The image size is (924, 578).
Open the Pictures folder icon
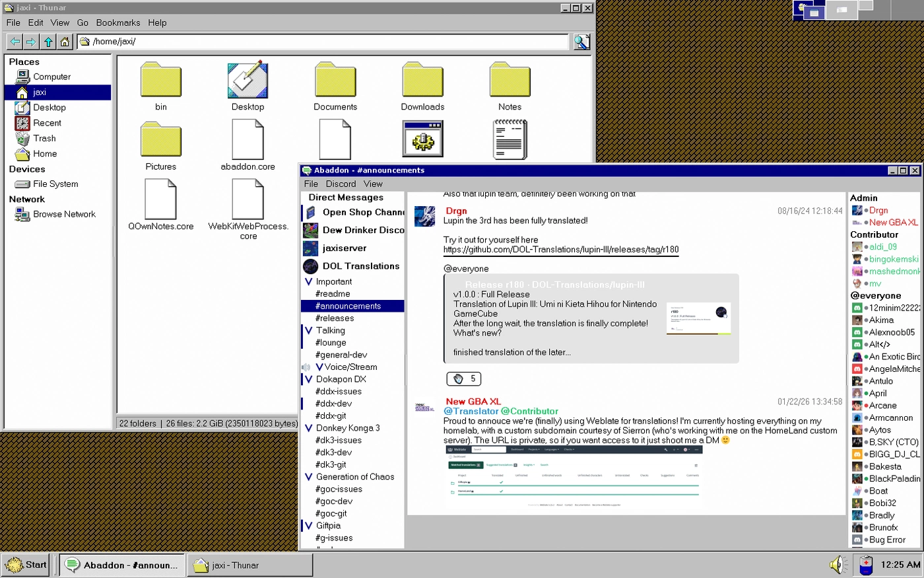coord(161,139)
